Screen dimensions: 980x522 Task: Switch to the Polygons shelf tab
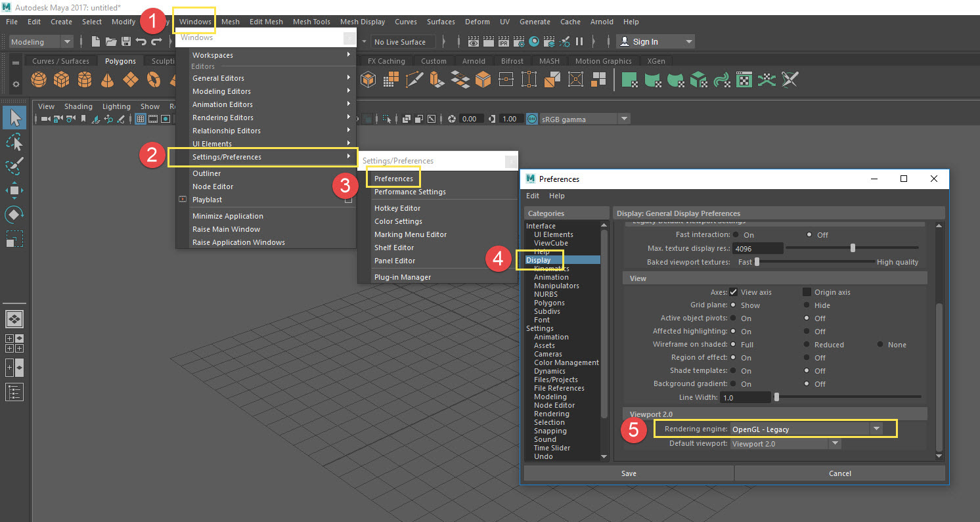[x=120, y=61]
